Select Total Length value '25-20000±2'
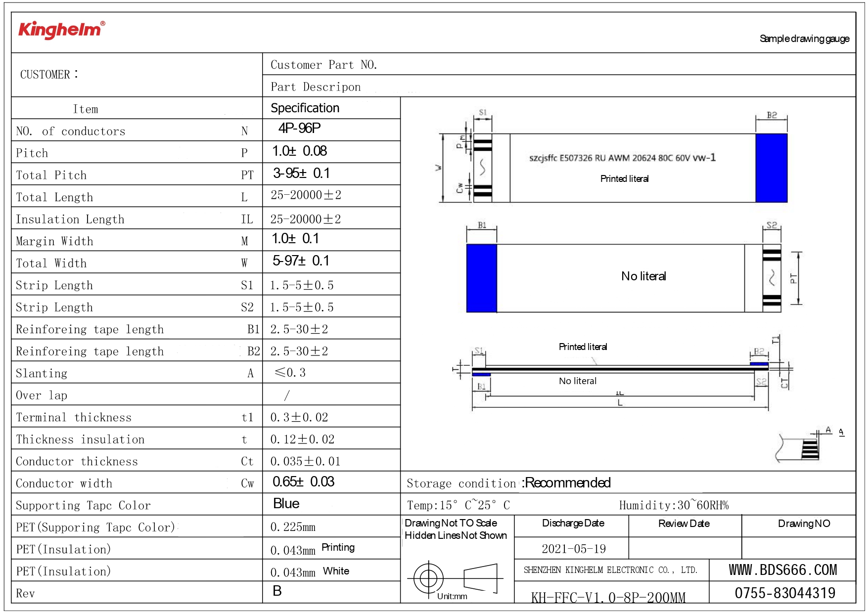The image size is (868, 613). (306, 195)
